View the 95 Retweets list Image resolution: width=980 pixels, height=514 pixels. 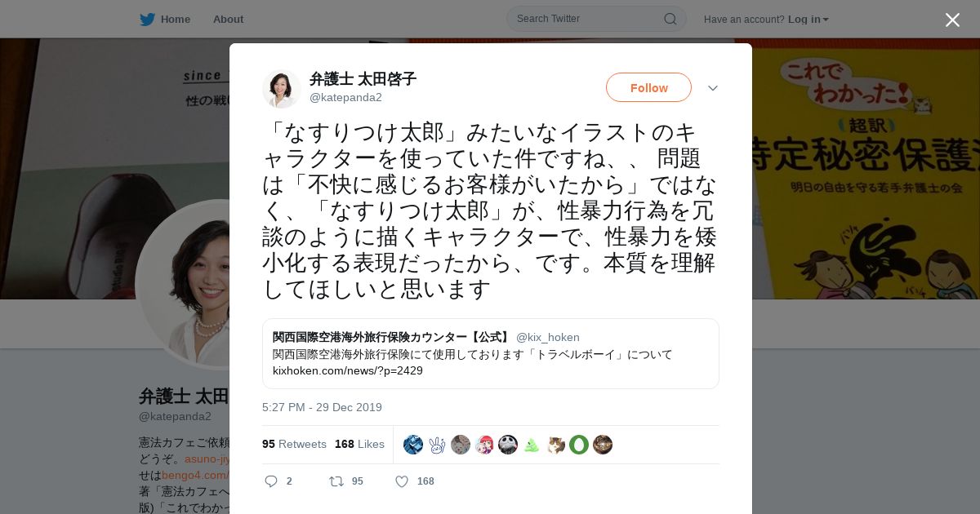(x=294, y=444)
